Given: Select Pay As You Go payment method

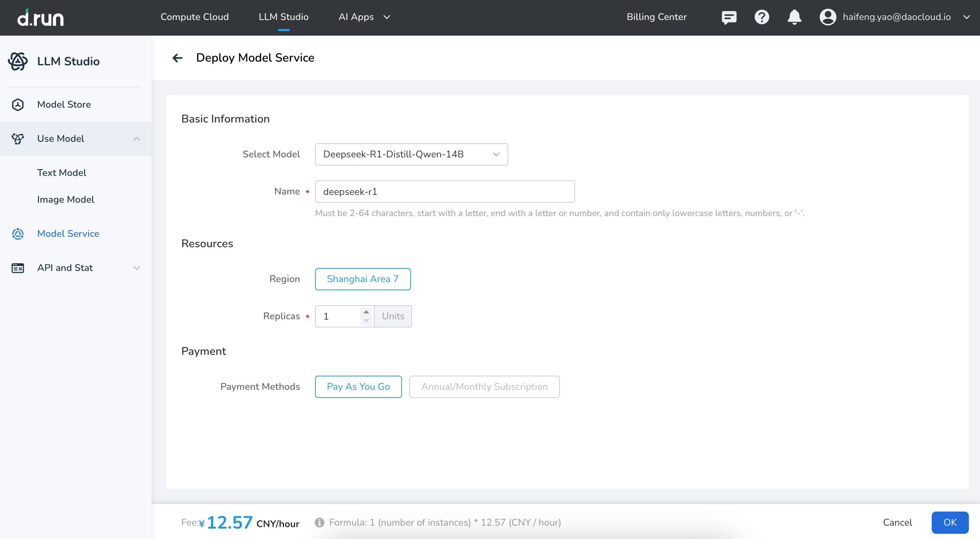Looking at the screenshot, I should (358, 386).
